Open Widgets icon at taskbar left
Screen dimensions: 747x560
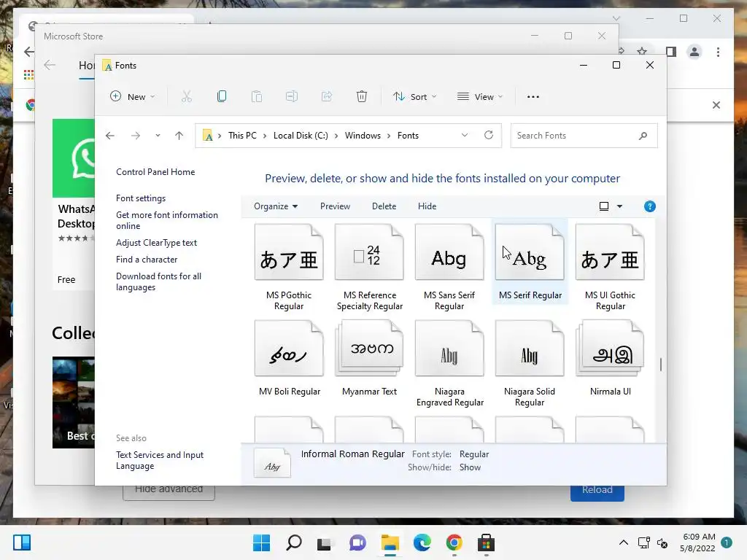22,542
